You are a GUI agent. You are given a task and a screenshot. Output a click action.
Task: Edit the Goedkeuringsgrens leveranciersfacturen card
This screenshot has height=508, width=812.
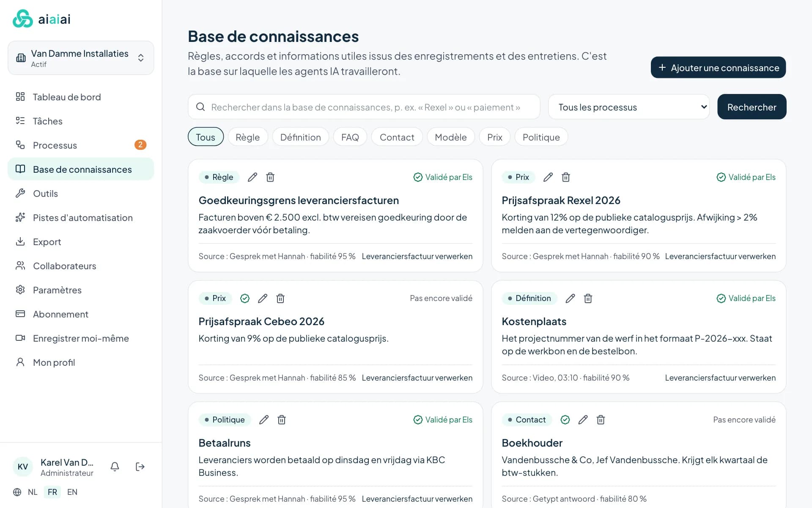click(252, 177)
